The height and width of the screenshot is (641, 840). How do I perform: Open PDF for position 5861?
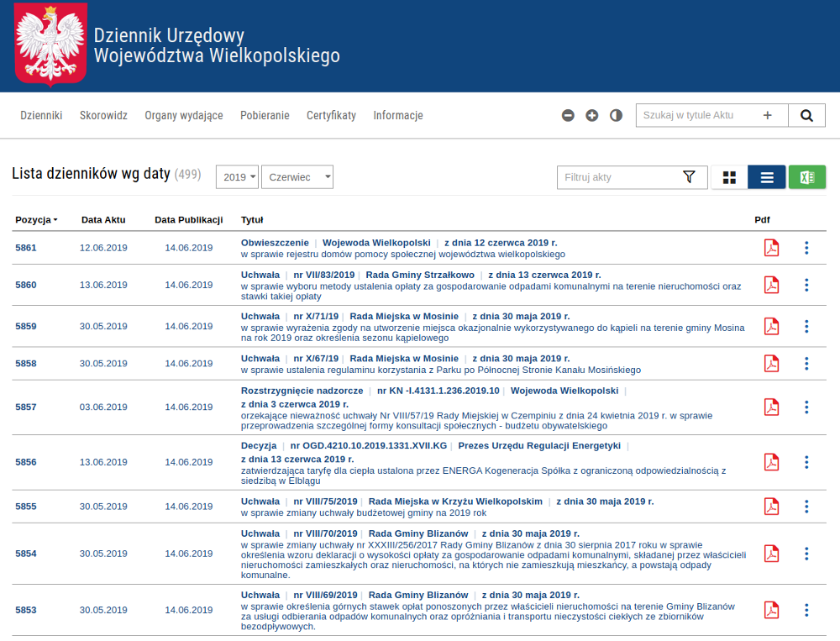point(770,248)
